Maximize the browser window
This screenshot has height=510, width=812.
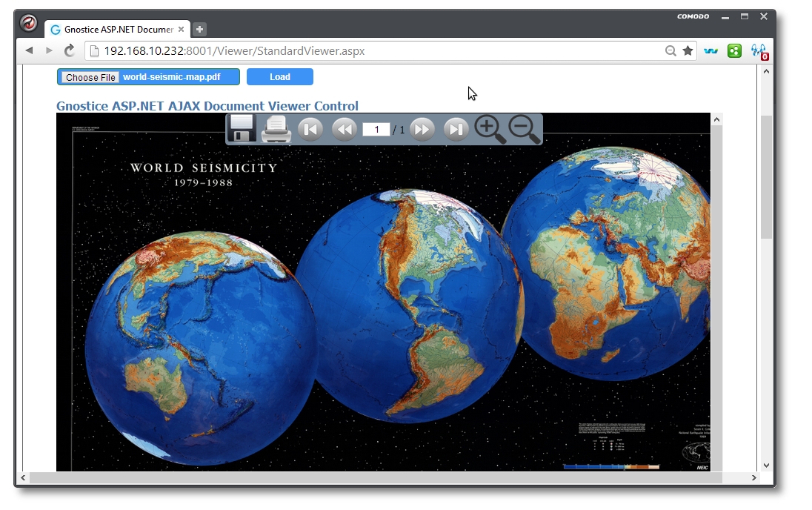744,16
